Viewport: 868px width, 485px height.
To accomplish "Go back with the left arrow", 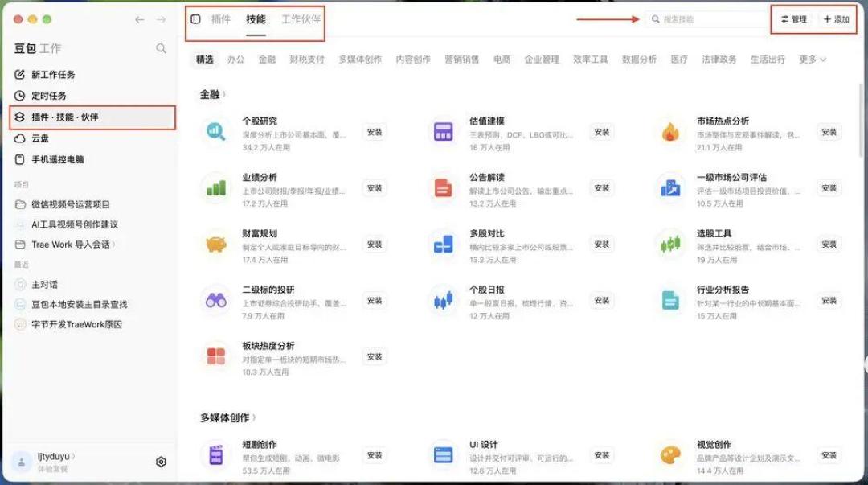I will click(x=140, y=19).
